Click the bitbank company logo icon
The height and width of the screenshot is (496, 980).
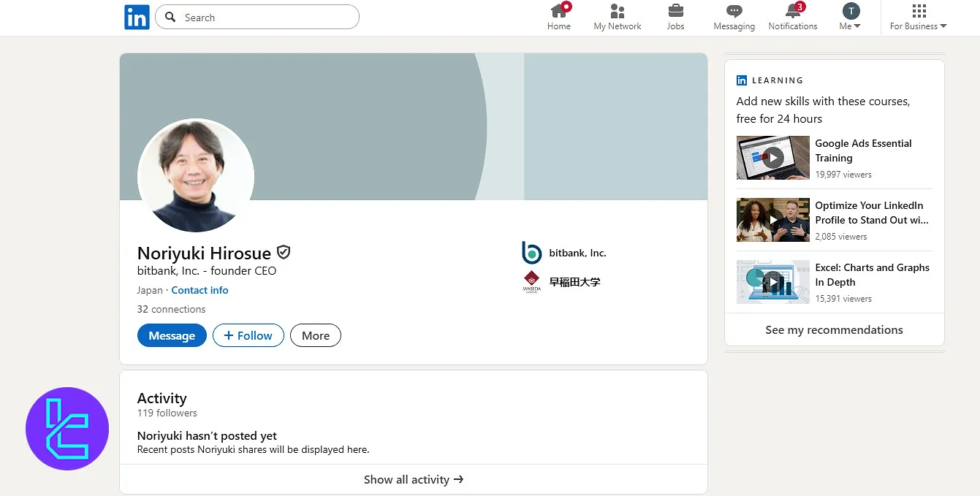(x=532, y=253)
